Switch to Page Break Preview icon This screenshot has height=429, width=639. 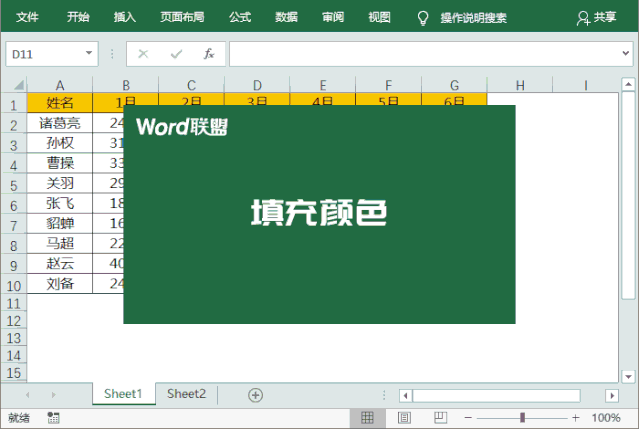(440, 418)
